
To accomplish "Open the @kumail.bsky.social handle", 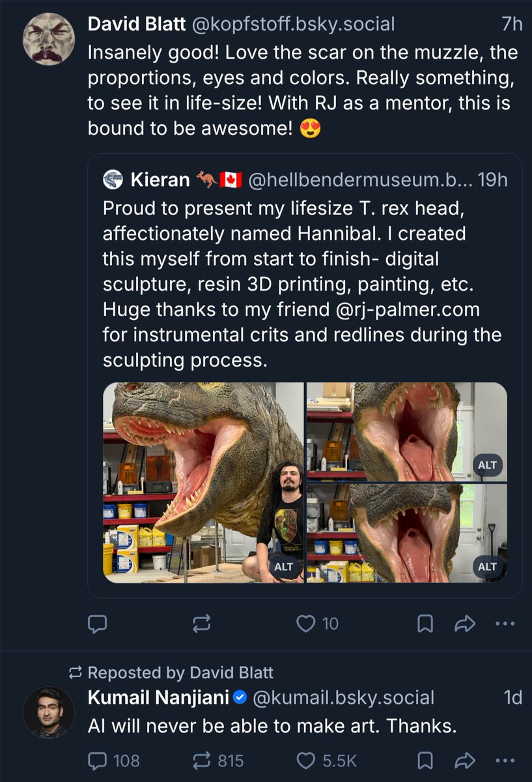I will tap(343, 697).
